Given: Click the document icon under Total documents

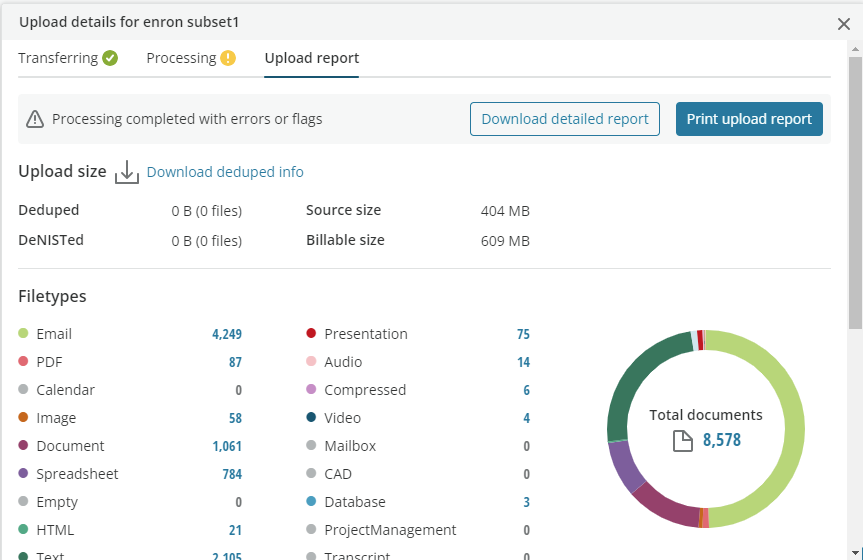Looking at the screenshot, I should click(x=682, y=441).
